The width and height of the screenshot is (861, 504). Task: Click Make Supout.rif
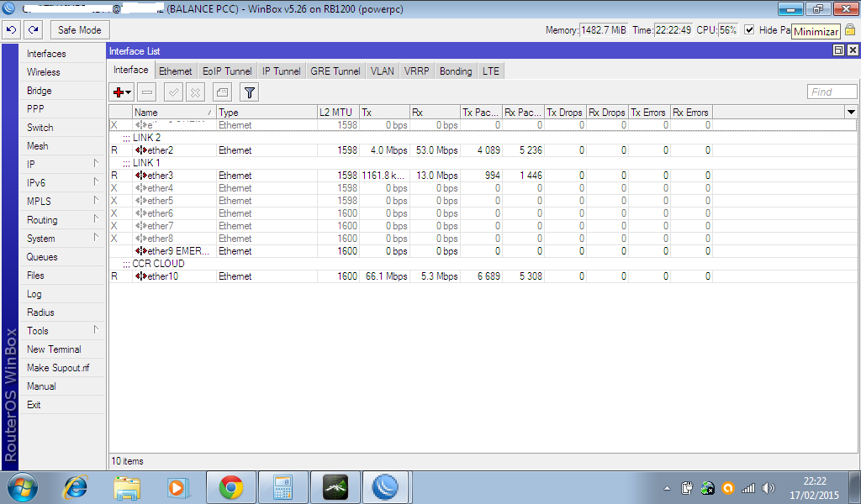pos(62,368)
